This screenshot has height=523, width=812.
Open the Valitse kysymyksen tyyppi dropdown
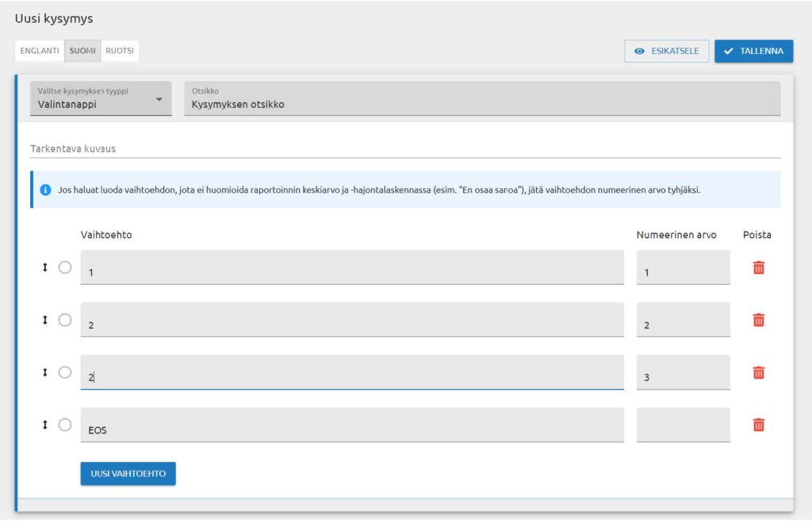[x=101, y=98]
